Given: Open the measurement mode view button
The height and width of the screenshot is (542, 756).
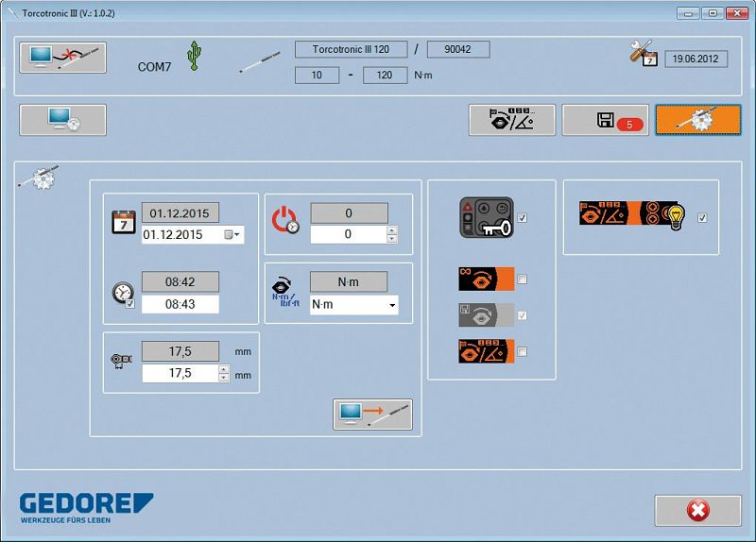Looking at the screenshot, I should pos(511,120).
